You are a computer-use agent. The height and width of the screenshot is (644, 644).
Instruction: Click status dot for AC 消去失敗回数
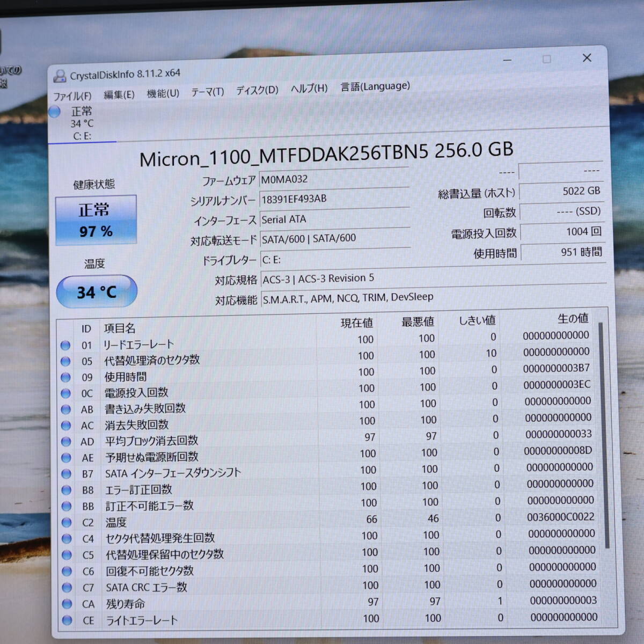tap(66, 426)
